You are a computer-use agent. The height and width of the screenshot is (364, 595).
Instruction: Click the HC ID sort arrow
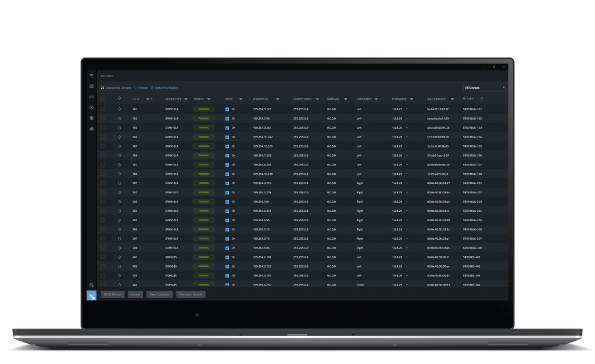coord(152,99)
